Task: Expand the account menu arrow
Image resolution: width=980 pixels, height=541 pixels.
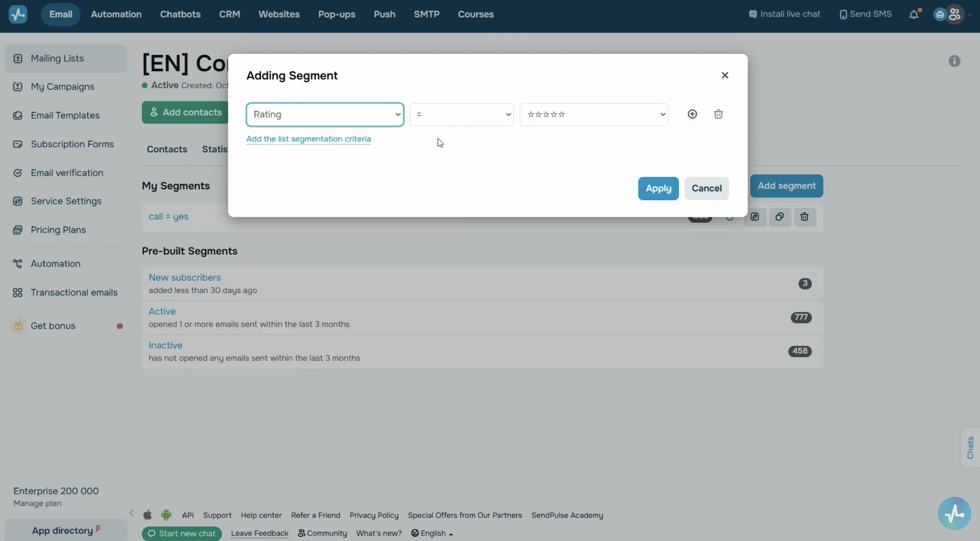Action: [970, 15]
